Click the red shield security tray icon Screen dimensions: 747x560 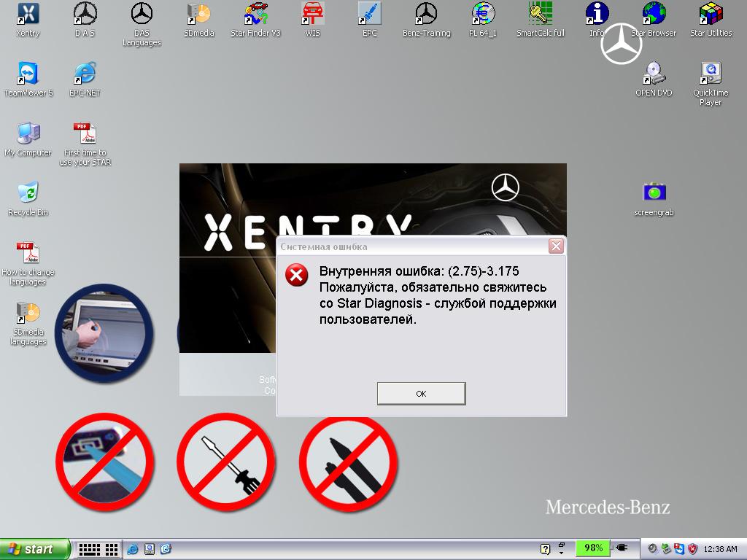[x=693, y=549]
